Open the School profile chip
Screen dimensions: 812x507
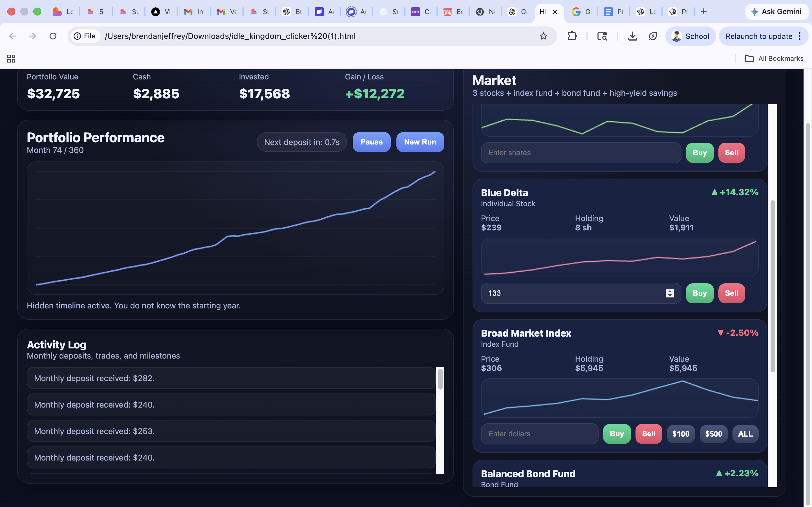tap(690, 36)
